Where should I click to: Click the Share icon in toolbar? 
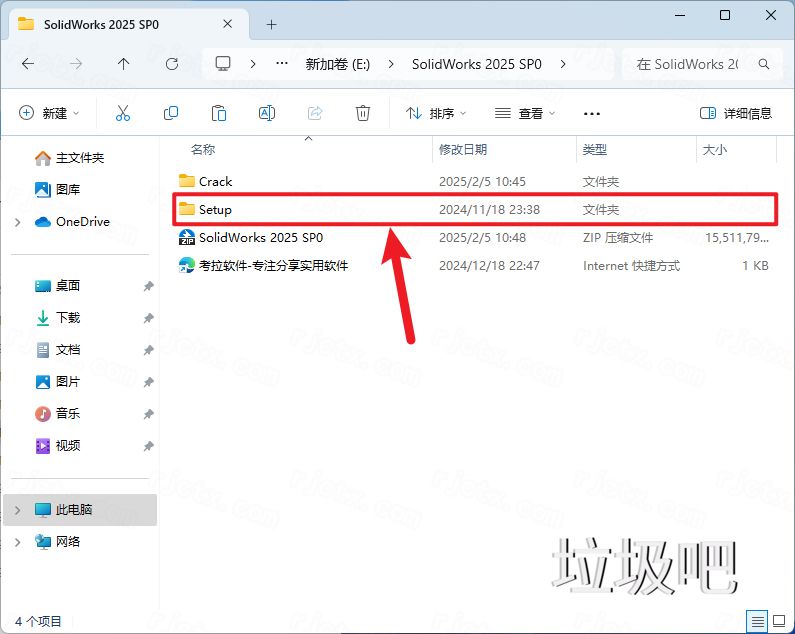click(315, 113)
